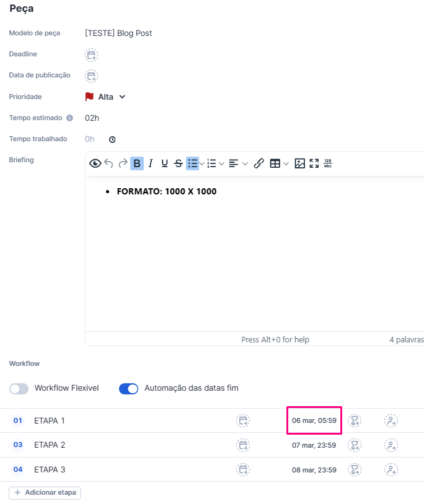Assign a person to ETAPA 1

391,420
